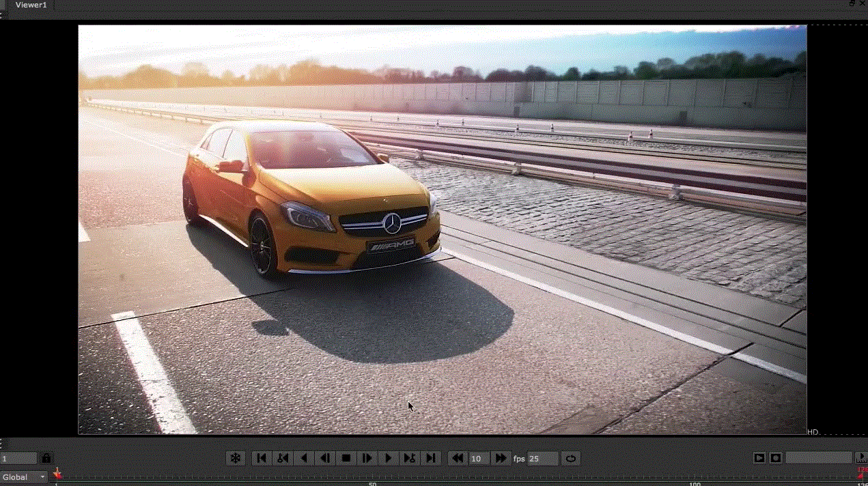The width and height of the screenshot is (868, 486).
Task: Click the flipbook play icon at right
Action: click(x=759, y=458)
